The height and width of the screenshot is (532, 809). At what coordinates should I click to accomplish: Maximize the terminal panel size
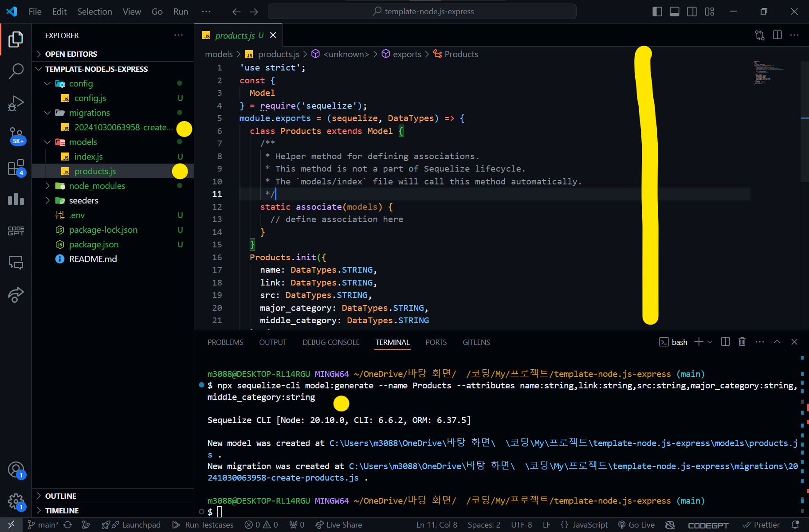(x=777, y=342)
